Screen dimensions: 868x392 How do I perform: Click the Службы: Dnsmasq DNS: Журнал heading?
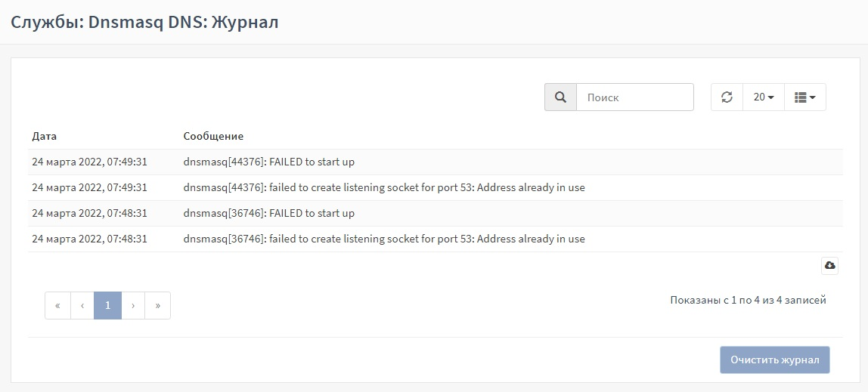coord(144,22)
